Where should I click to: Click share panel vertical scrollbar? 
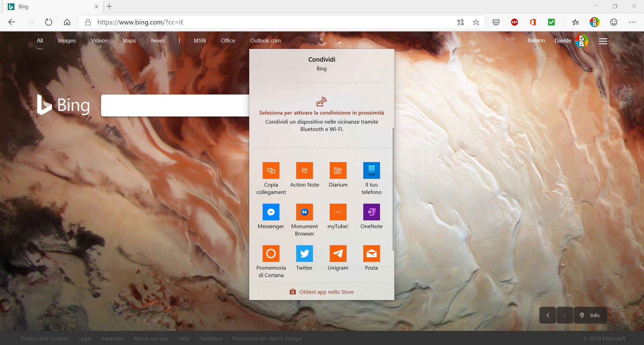click(x=393, y=189)
